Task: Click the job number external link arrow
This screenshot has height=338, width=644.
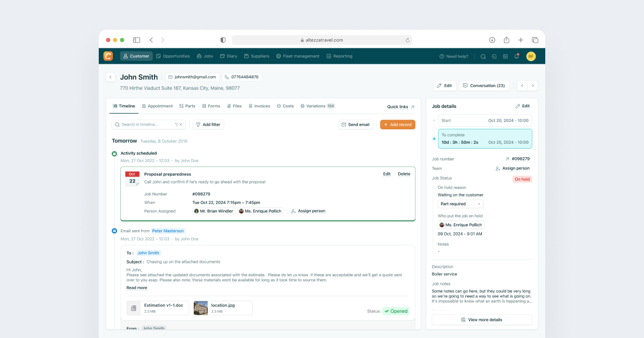Action: tap(507, 159)
